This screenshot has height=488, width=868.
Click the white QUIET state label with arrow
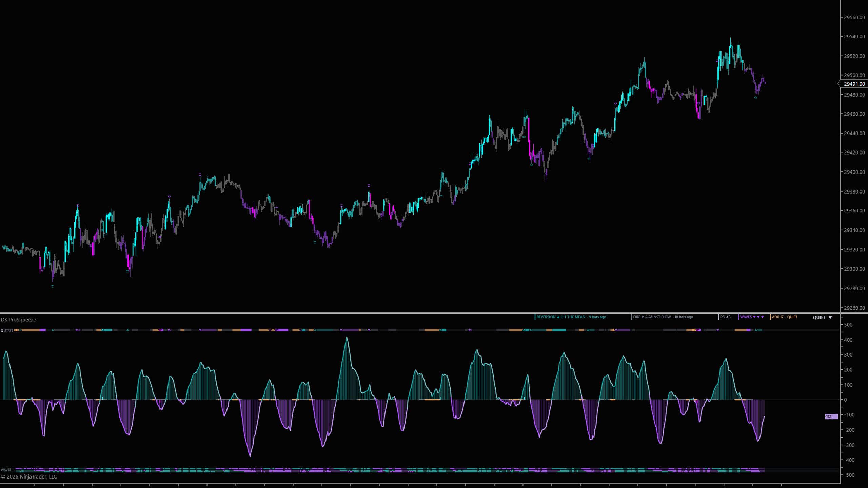pos(822,318)
